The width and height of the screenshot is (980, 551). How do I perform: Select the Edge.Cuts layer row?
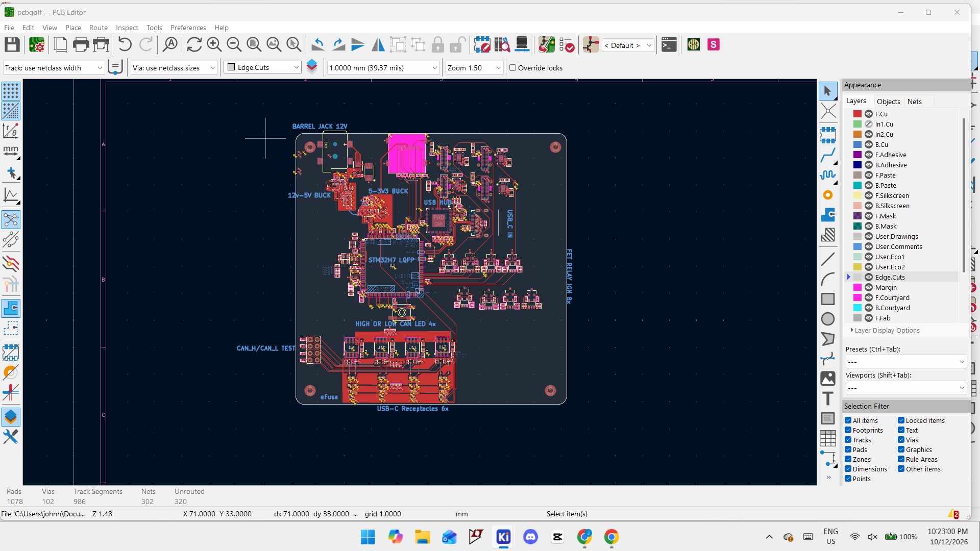click(x=901, y=277)
